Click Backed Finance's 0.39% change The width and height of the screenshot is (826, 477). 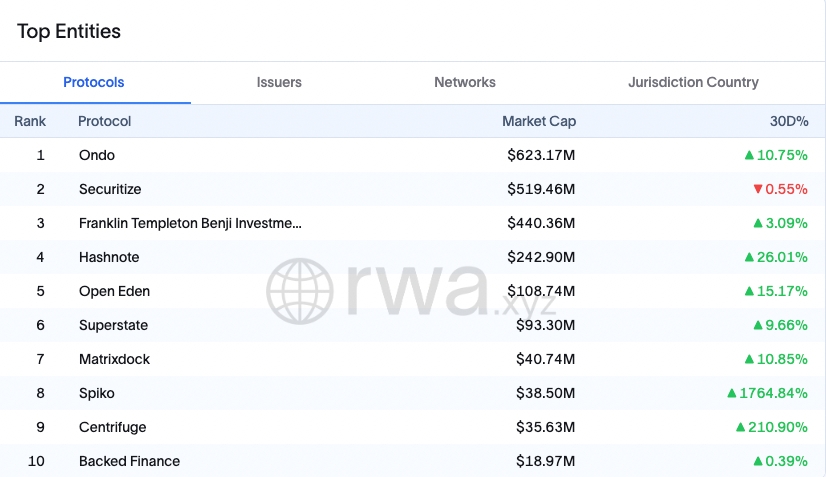point(780,461)
